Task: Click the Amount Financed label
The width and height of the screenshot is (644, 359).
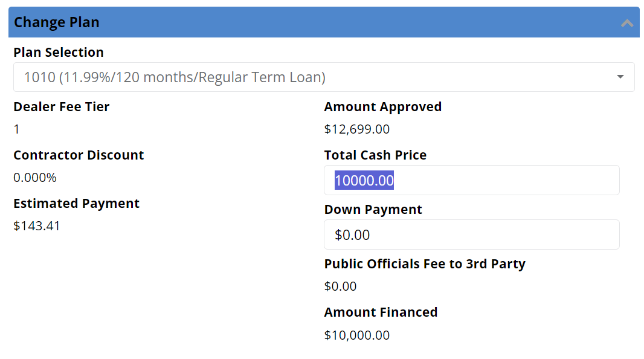Action: (x=381, y=312)
